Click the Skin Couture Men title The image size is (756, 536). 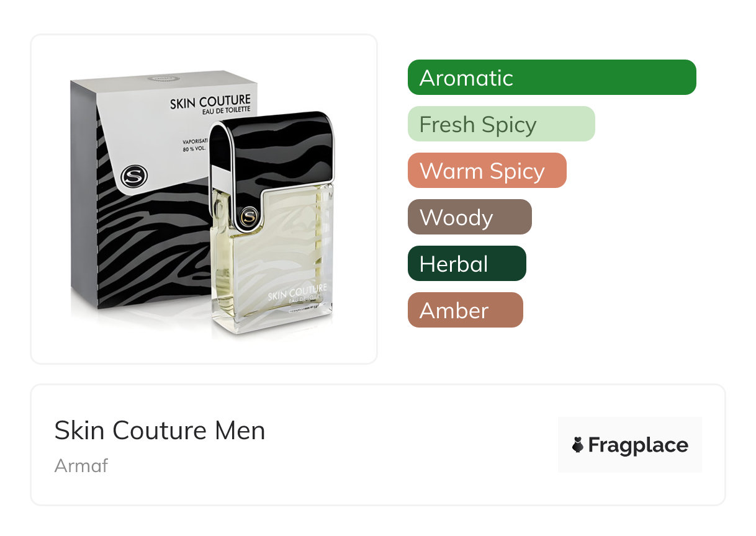click(160, 430)
